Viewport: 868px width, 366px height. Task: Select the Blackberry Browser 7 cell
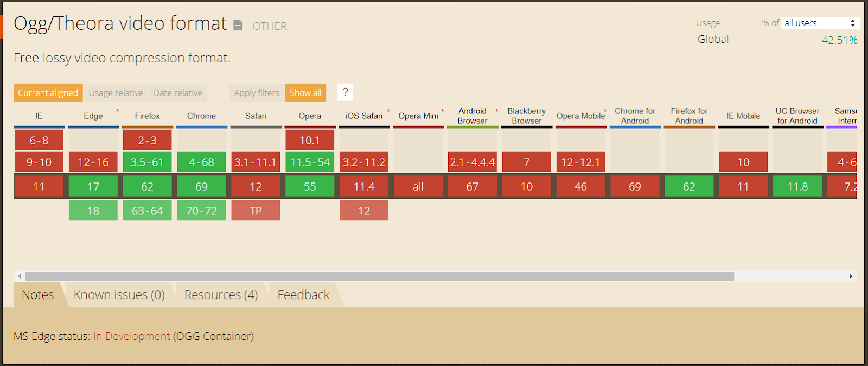[527, 162]
